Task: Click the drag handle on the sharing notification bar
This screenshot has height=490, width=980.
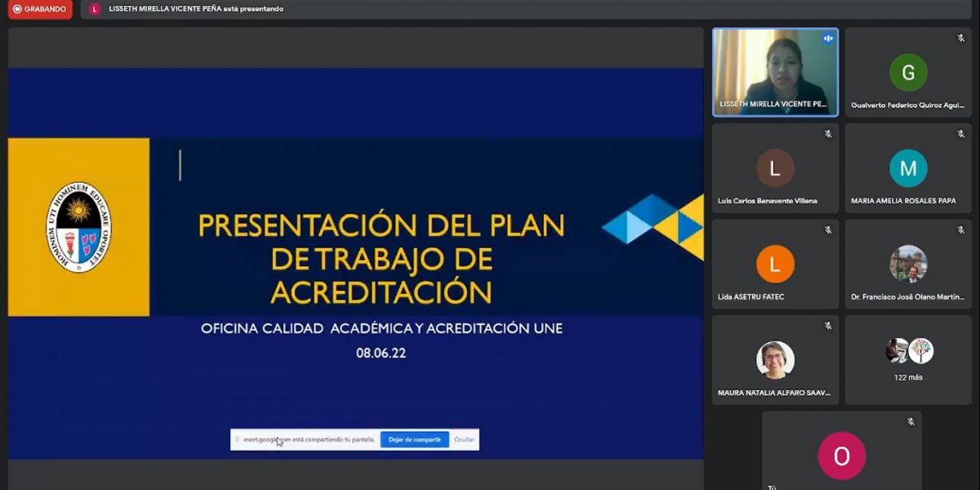Action: [x=237, y=439]
